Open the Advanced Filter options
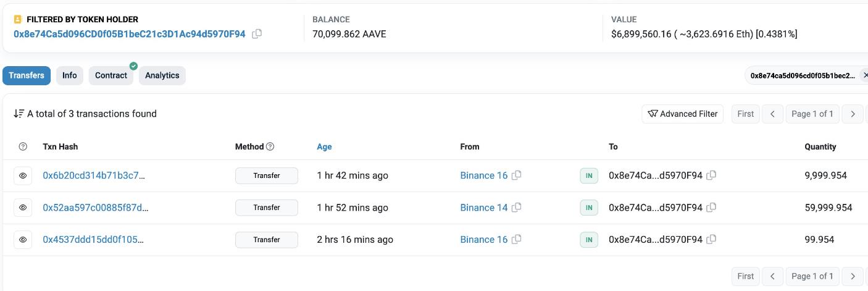 [x=682, y=114]
